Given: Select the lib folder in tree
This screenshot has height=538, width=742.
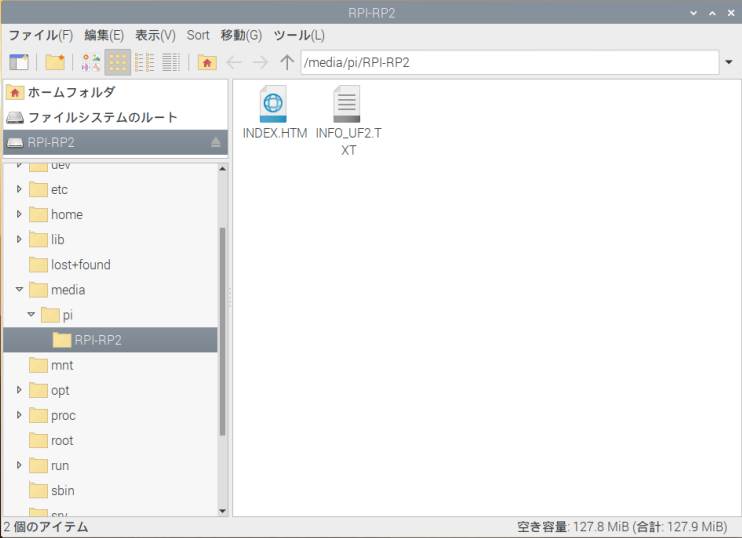Looking at the screenshot, I should pyautogui.click(x=46, y=239).
